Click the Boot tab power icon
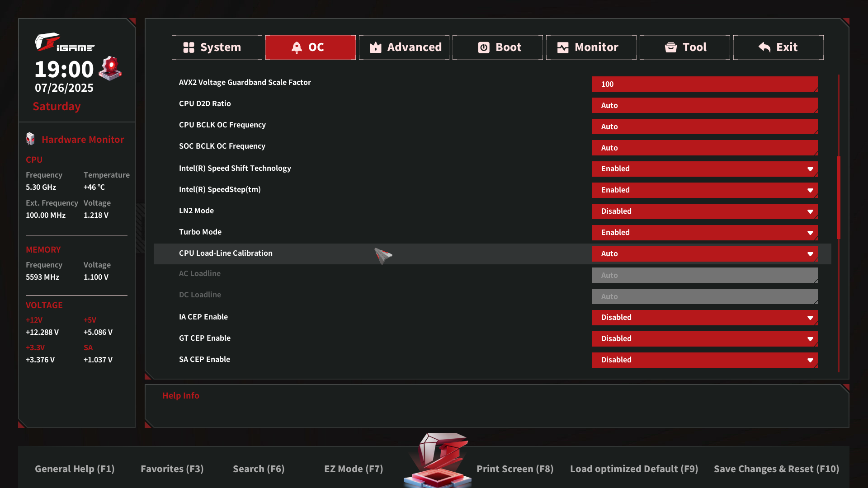The image size is (868, 488). pyautogui.click(x=484, y=47)
